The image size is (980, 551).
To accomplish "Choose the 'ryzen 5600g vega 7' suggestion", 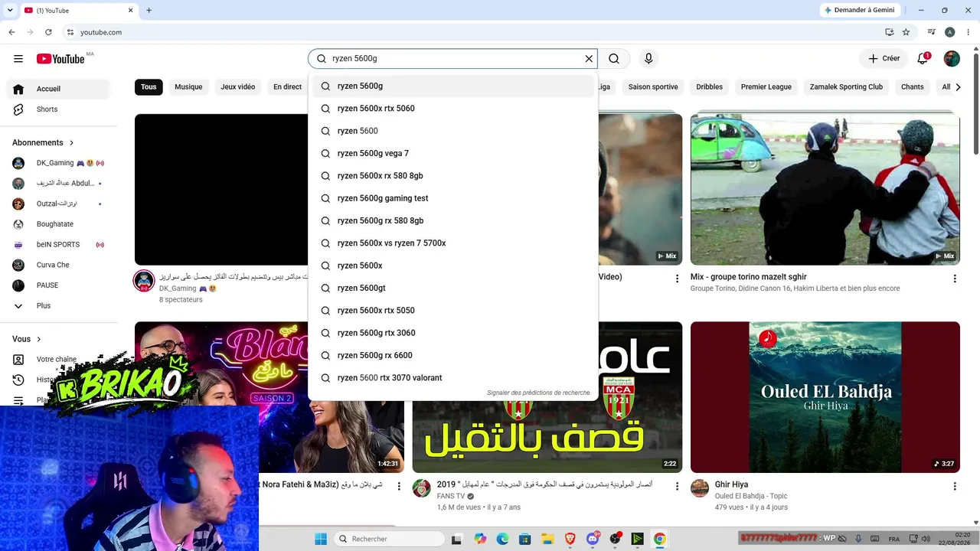I will (x=452, y=153).
